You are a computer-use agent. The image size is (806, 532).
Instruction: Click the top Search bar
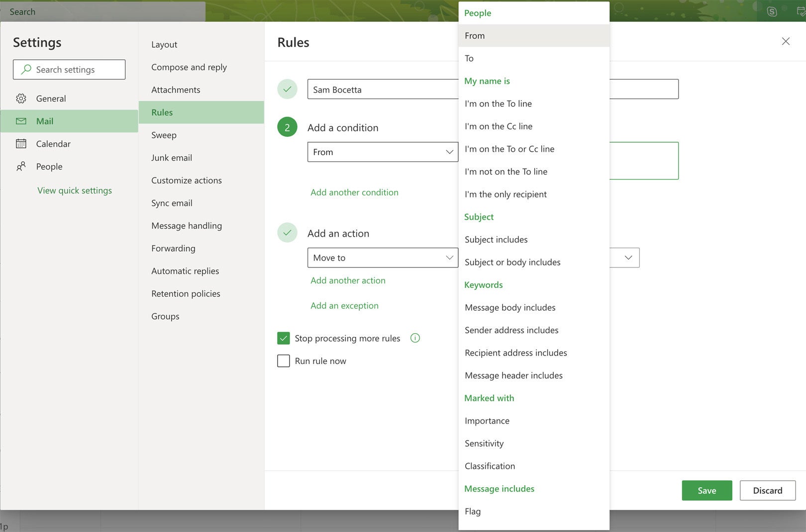(102, 11)
